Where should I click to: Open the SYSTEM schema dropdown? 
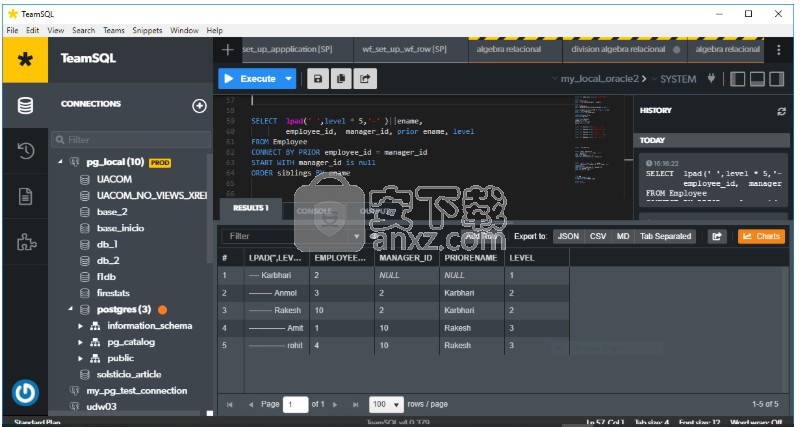click(x=674, y=79)
